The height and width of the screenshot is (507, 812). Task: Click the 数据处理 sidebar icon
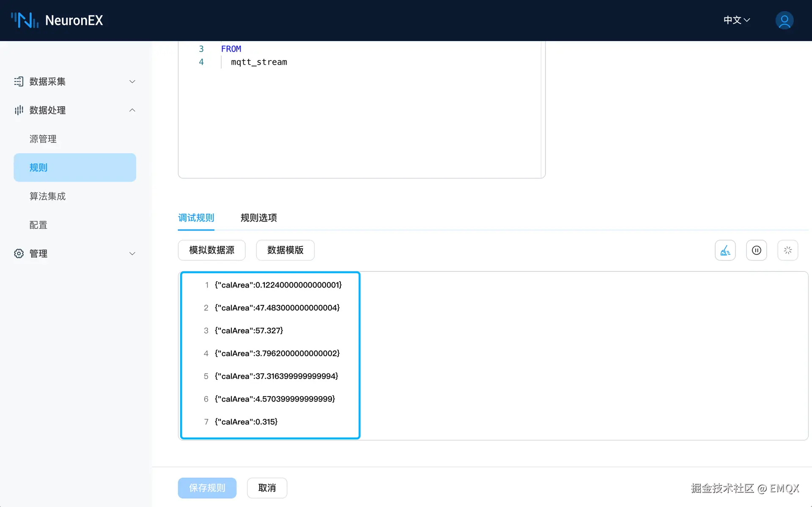click(x=19, y=110)
